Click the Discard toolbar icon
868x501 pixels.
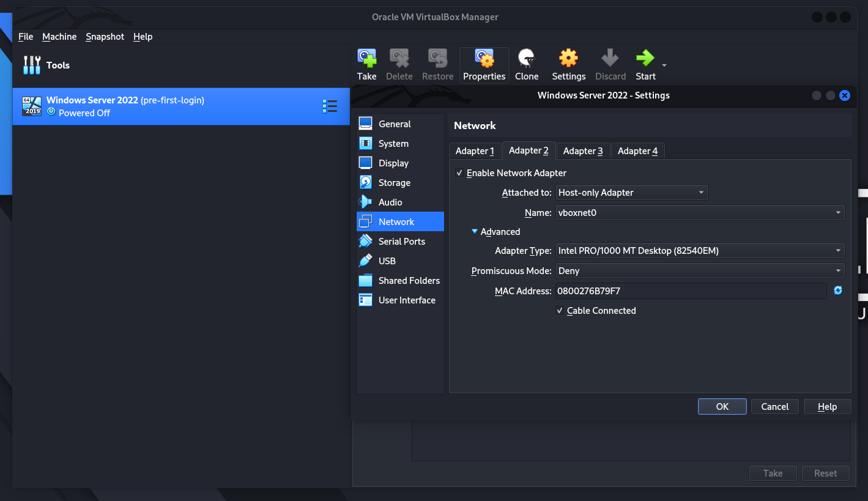coord(610,58)
